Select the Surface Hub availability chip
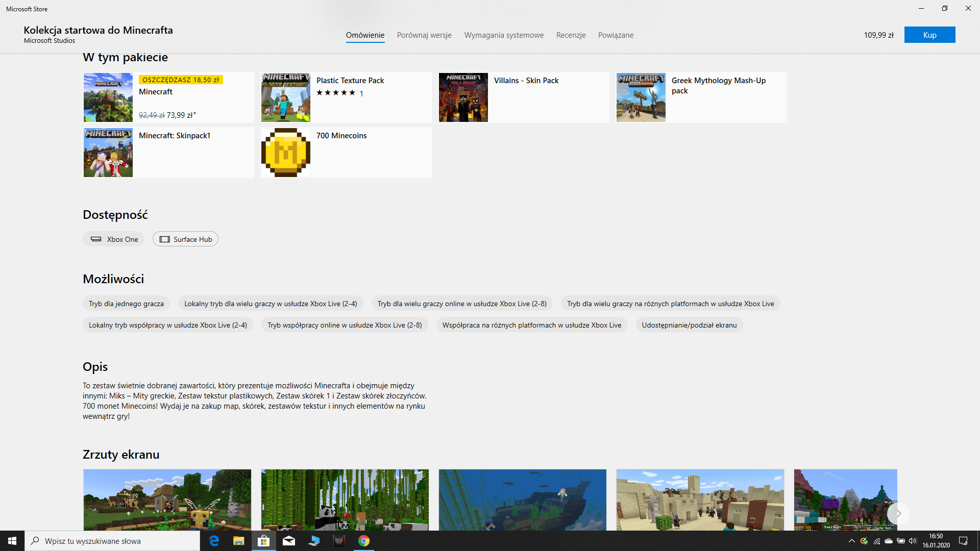The image size is (980, 551). [185, 239]
